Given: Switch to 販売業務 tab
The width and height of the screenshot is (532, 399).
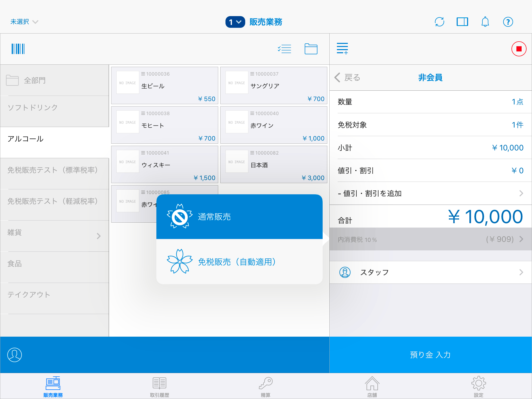Looking at the screenshot, I should [x=53, y=387].
